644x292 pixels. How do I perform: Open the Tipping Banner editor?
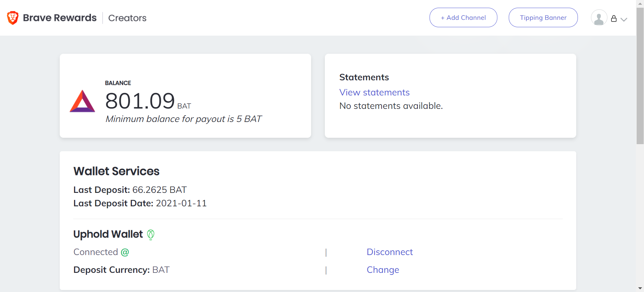point(543,18)
